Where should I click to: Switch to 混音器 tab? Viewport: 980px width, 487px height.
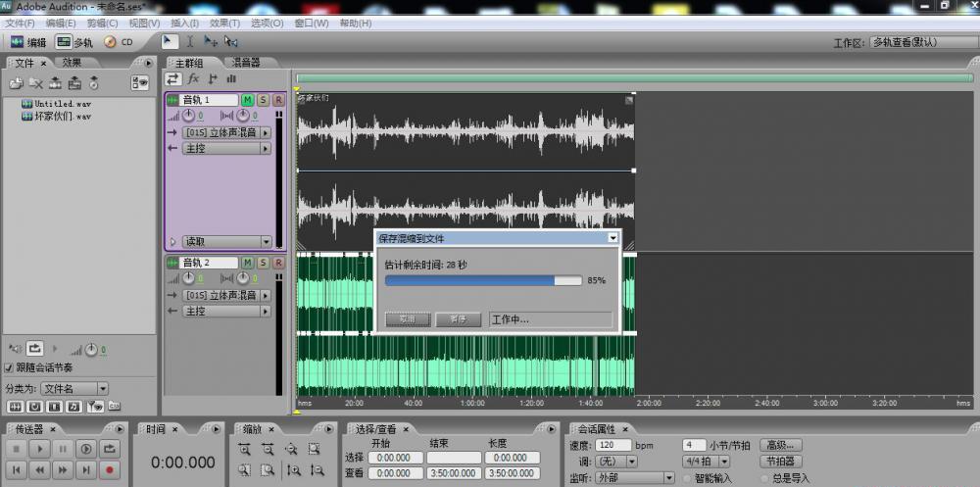(x=246, y=63)
